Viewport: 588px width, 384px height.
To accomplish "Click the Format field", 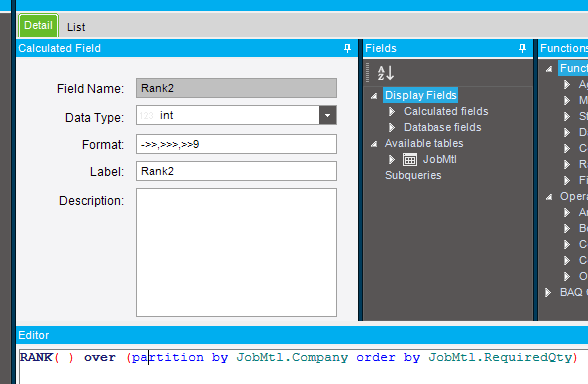I will (236, 144).
